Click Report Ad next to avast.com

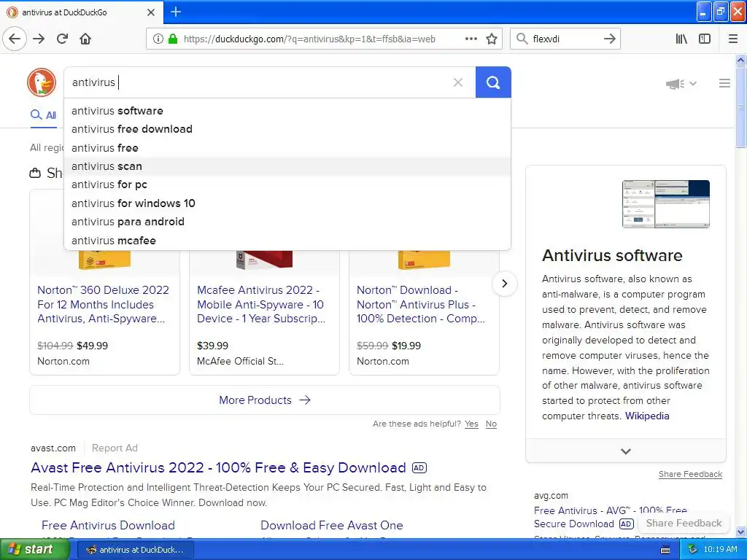click(115, 448)
